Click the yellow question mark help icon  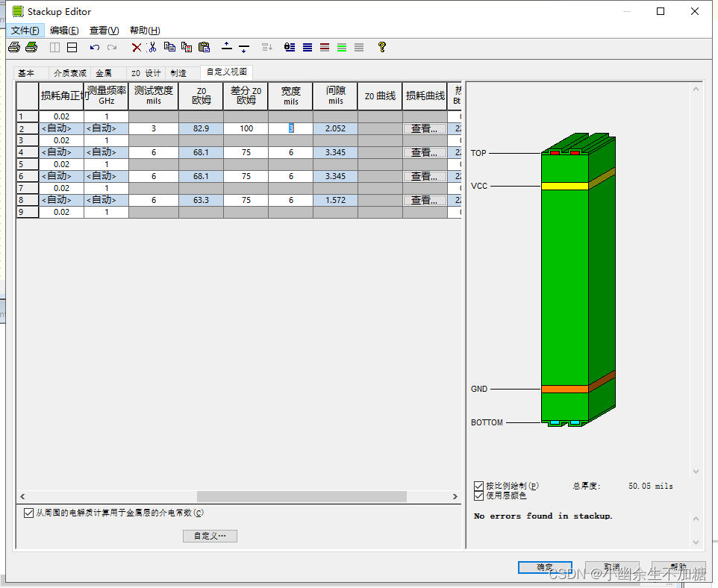[x=382, y=47]
